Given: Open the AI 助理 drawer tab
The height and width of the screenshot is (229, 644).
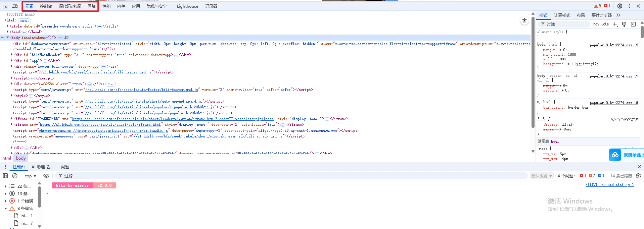Looking at the screenshot, I should [41, 167].
